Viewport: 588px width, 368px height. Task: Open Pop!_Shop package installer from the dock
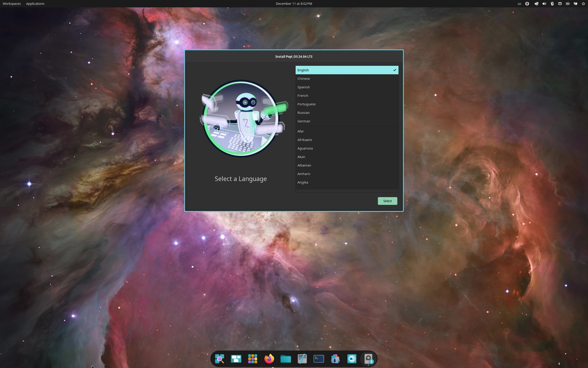[335, 358]
